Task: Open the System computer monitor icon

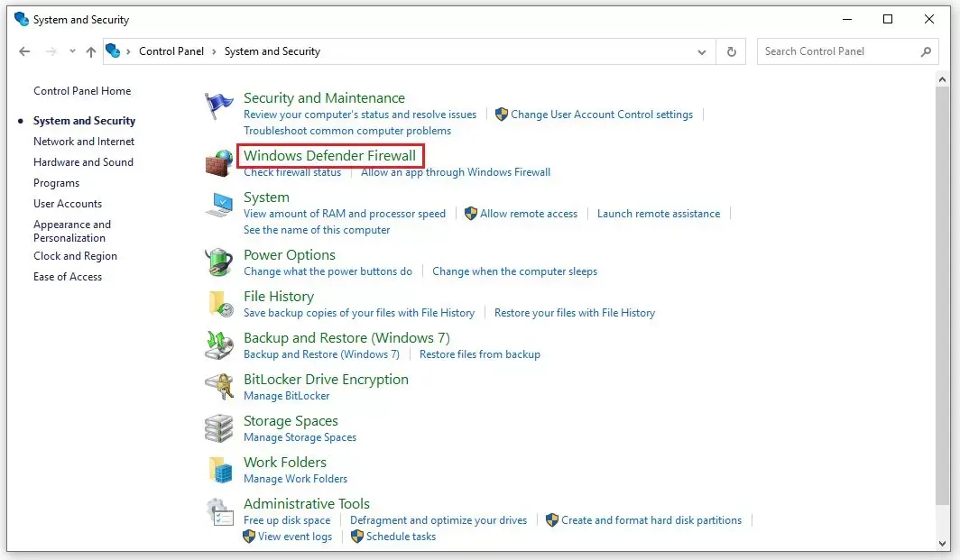Action: point(219,206)
